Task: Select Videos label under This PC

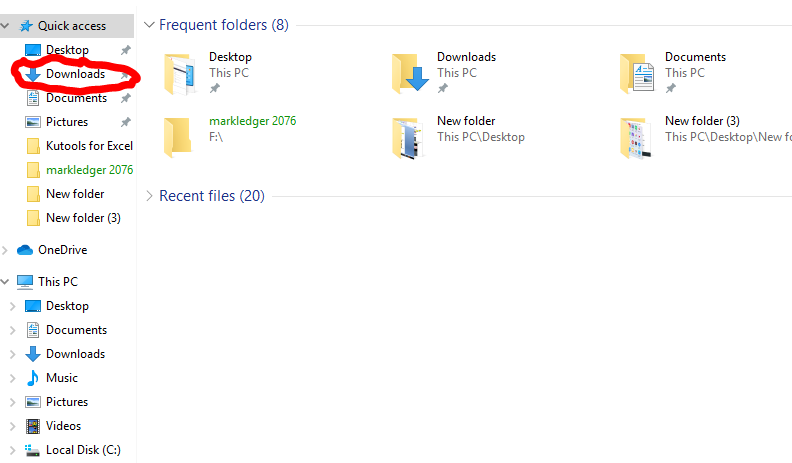Action: (63, 426)
